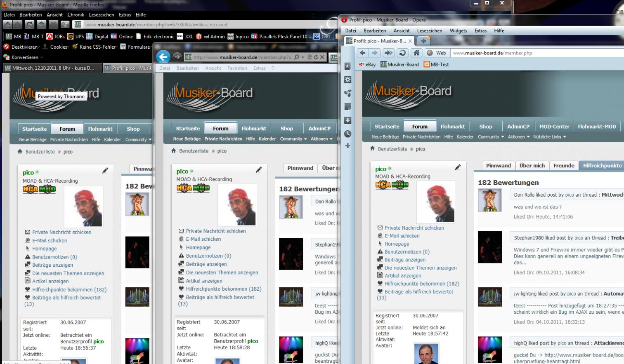Click pico's profile photo in Internet Explorer
The width and height of the screenshot is (624, 364).
pyautogui.click(x=237, y=205)
